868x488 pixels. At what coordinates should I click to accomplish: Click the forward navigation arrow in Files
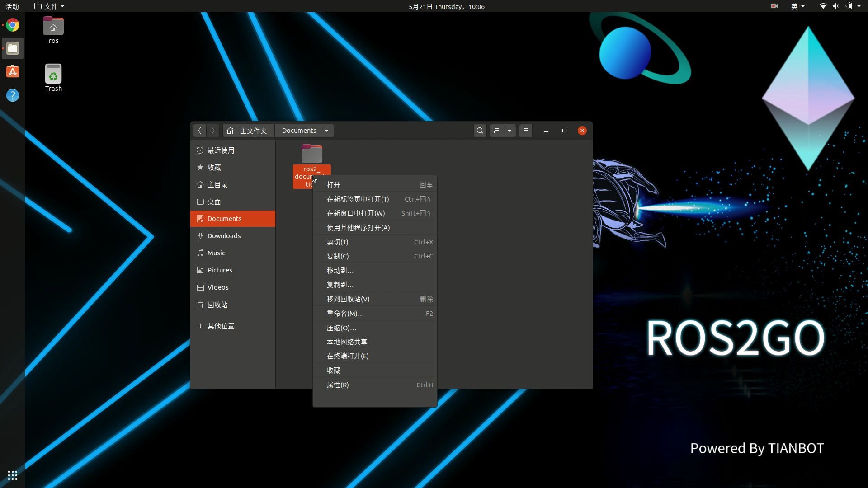click(212, 131)
